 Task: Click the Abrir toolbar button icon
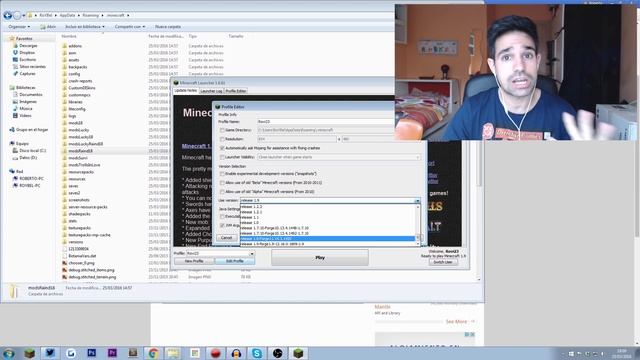[x=42, y=27]
